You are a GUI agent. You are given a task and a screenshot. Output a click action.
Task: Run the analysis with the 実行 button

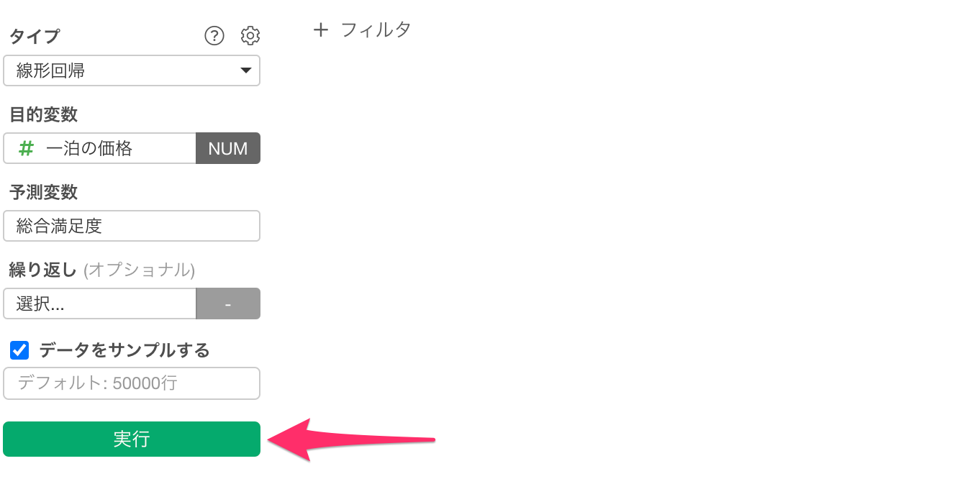(x=132, y=439)
